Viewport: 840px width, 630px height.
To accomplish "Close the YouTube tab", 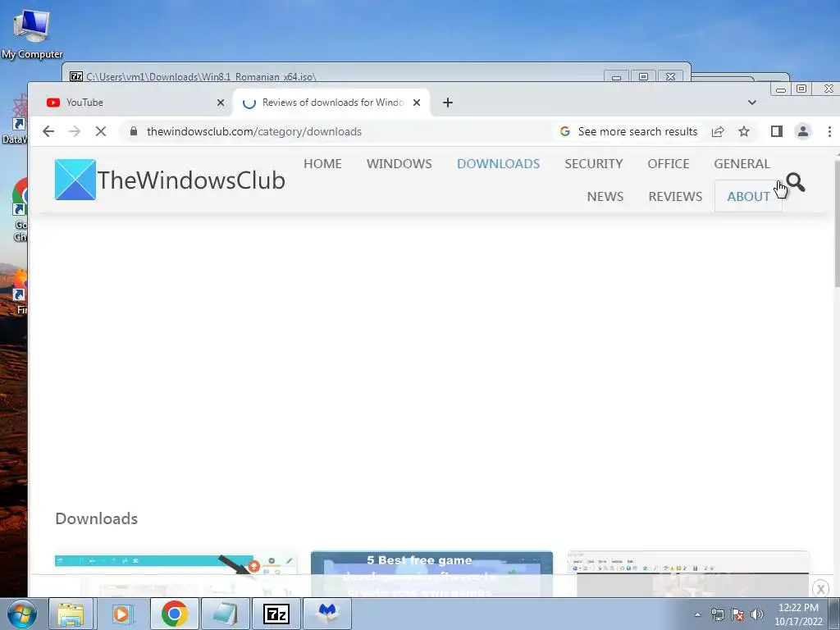I will coord(220,103).
